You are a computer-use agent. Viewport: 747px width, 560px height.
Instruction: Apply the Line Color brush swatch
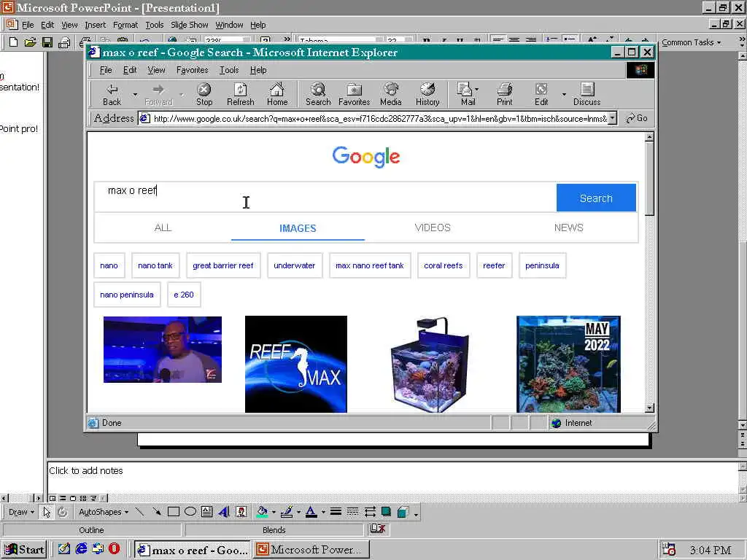coord(286,512)
